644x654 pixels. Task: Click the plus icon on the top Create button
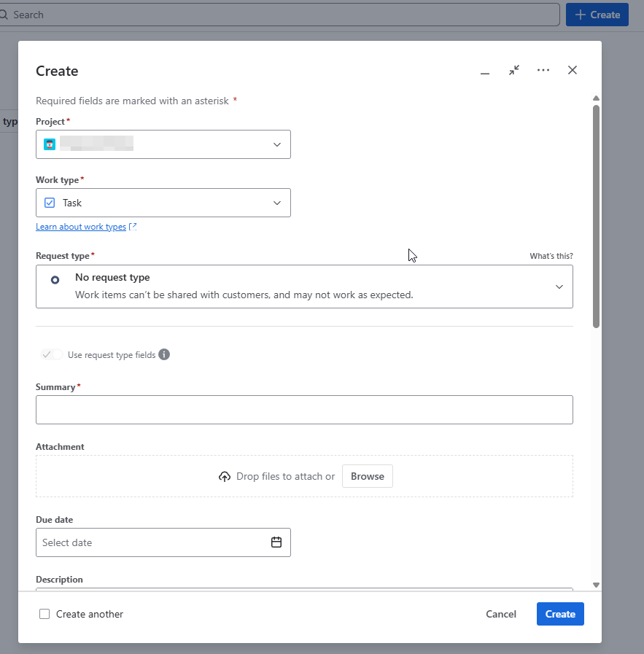(580, 14)
